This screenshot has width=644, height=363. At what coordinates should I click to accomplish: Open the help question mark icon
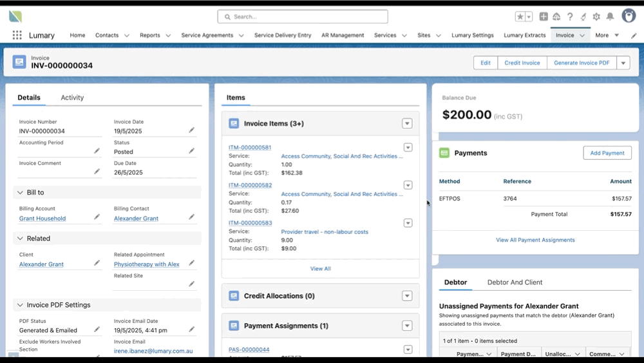coord(570,17)
